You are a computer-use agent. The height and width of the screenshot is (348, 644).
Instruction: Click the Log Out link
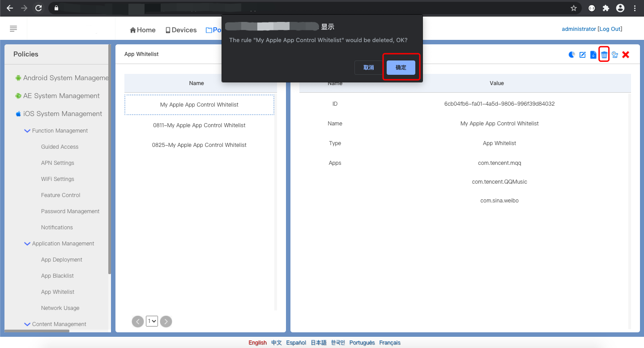coord(610,29)
